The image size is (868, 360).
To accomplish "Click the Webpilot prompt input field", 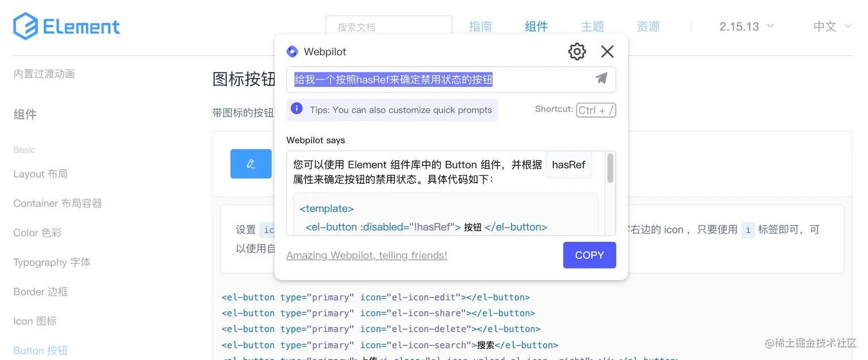I will tap(451, 80).
